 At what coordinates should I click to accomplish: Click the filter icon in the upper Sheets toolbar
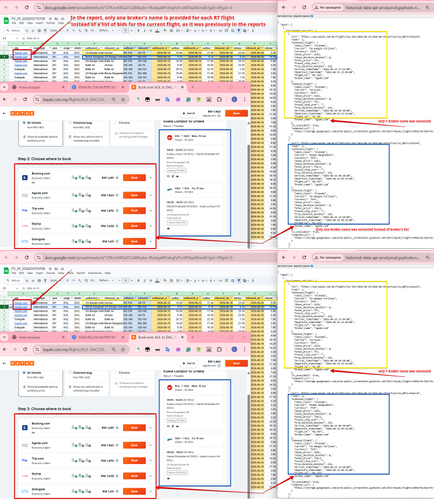[239, 30]
